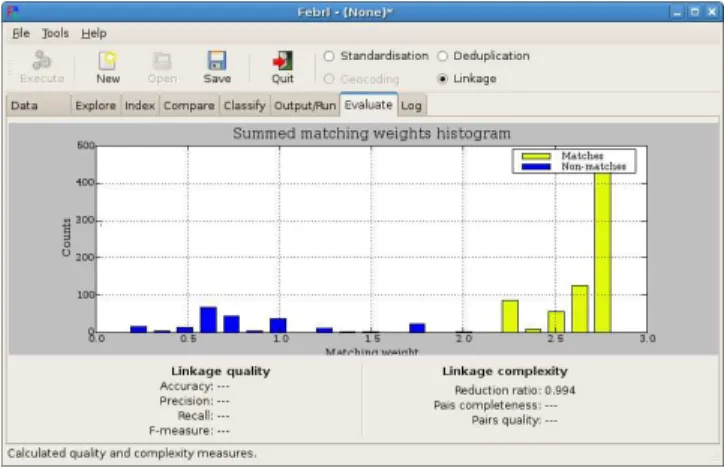Click the Accuracy measure label

tap(187, 386)
